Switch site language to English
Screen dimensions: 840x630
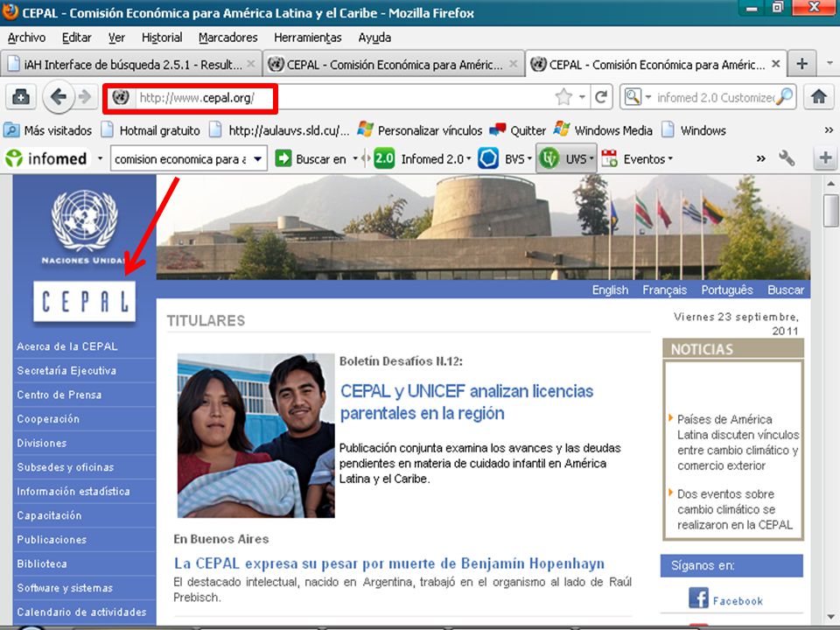click(610, 290)
